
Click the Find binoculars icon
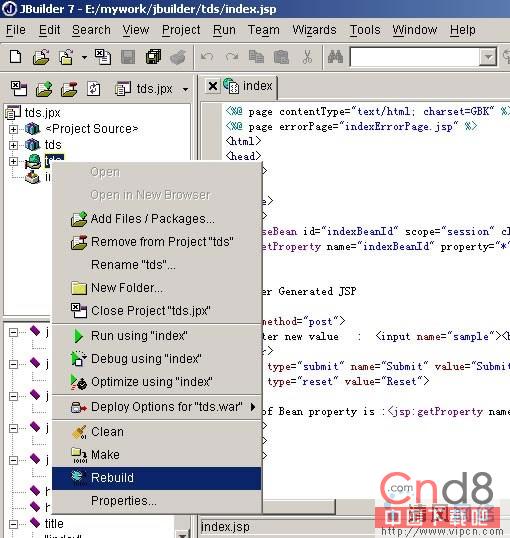[335, 57]
